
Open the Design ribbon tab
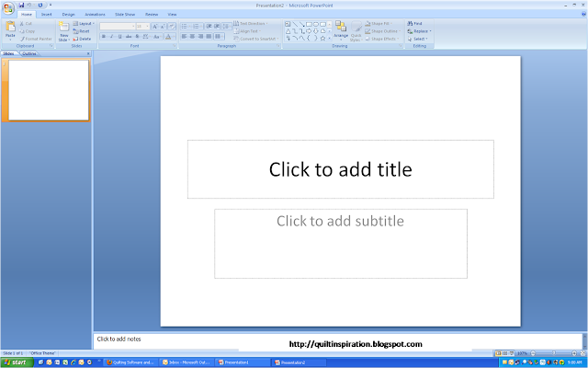click(x=68, y=15)
